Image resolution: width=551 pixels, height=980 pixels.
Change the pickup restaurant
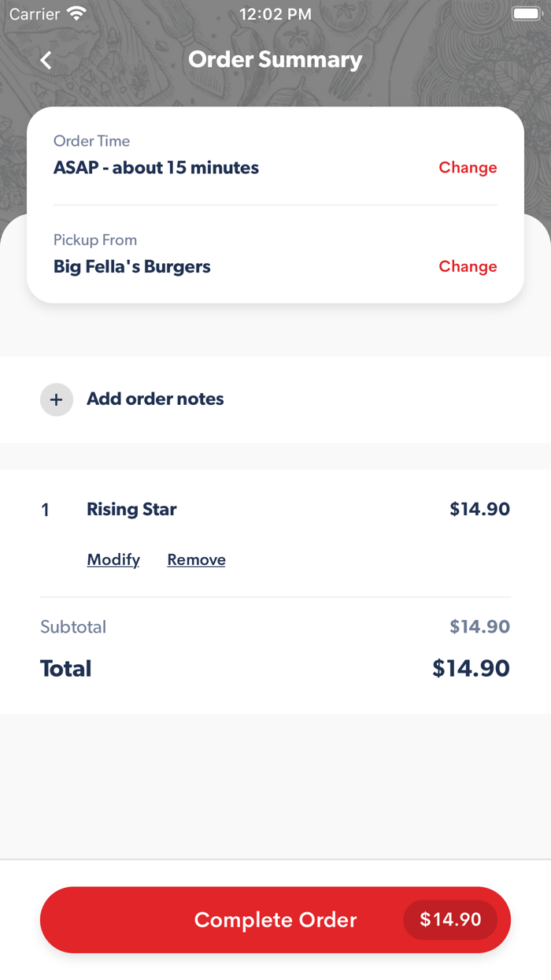coord(468,266)
